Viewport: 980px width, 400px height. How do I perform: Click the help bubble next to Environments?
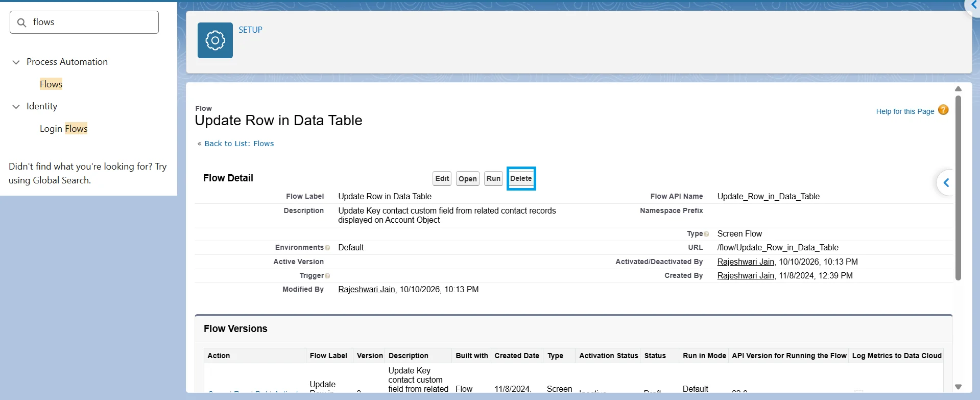327,248
